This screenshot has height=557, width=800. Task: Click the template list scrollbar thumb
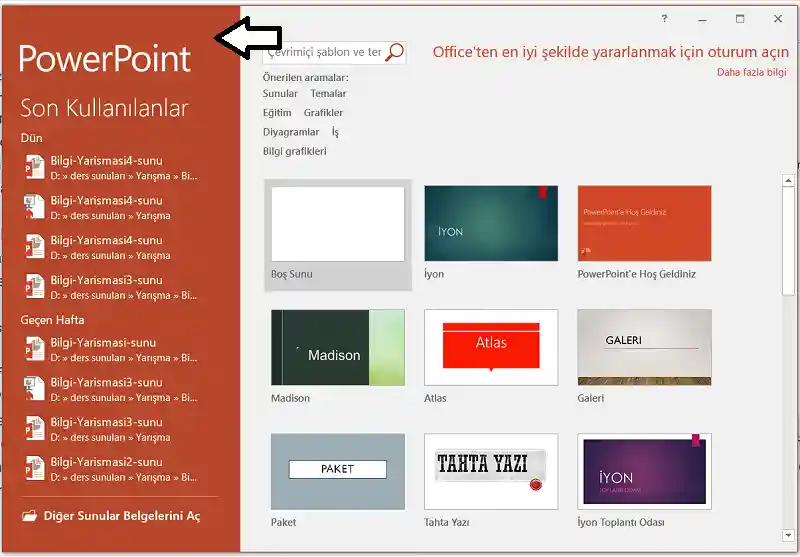(788, 240)
